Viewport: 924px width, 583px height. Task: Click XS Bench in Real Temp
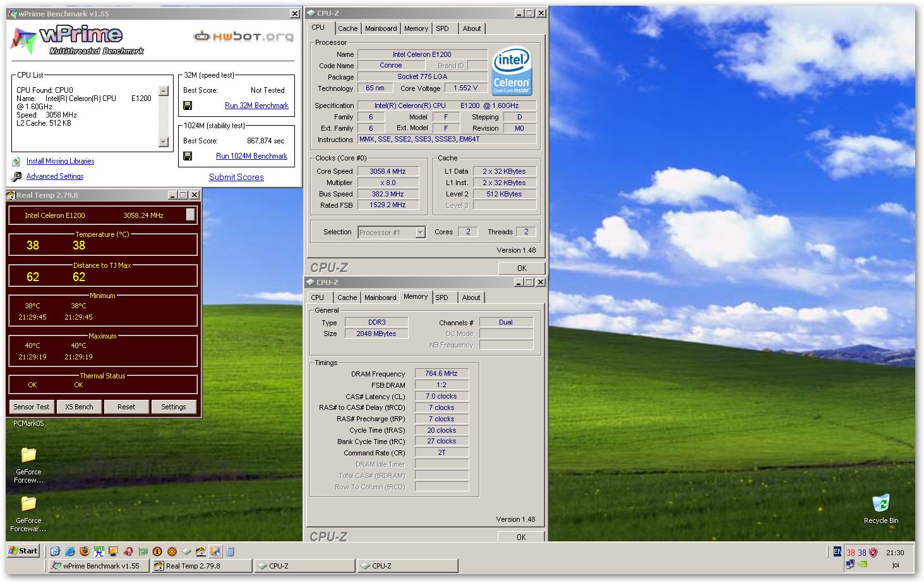[x=79, y=407]
